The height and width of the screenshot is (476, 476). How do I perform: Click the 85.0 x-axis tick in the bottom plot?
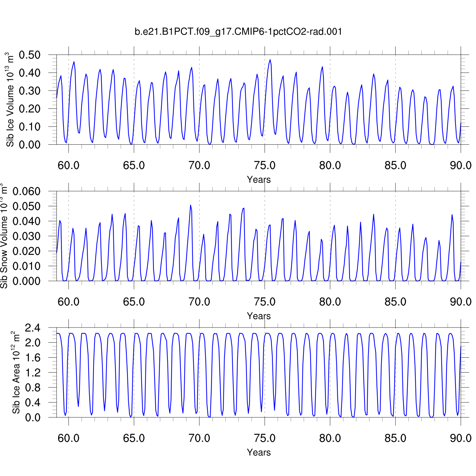(x=395, y=438)
